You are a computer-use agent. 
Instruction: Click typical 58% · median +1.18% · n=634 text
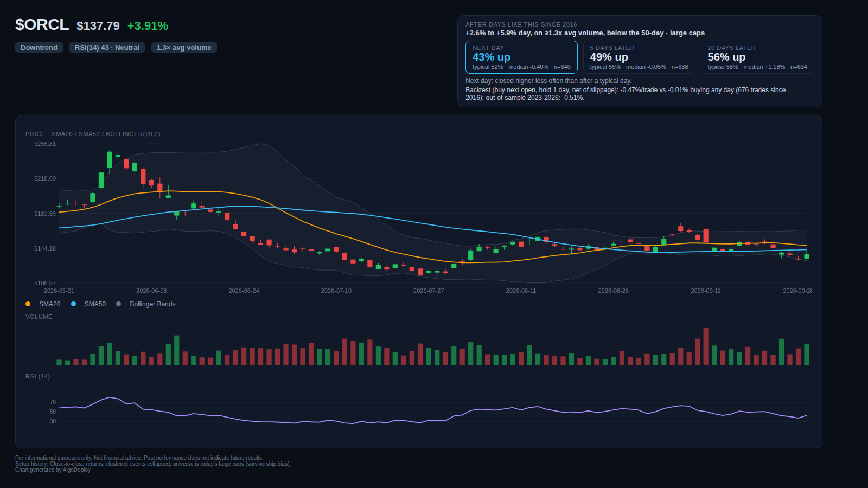pyautogui.click(x=757, y=67)
